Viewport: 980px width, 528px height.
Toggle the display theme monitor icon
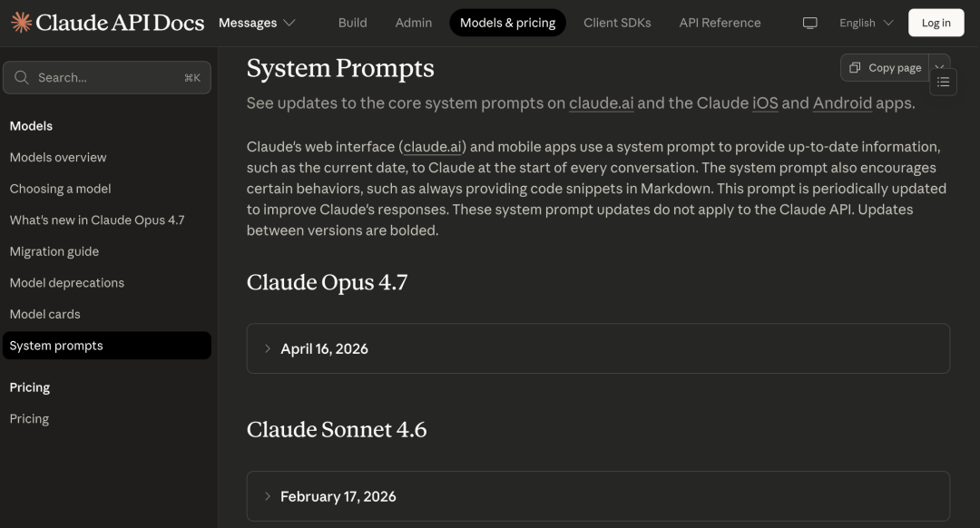click(x=810, y=23)
